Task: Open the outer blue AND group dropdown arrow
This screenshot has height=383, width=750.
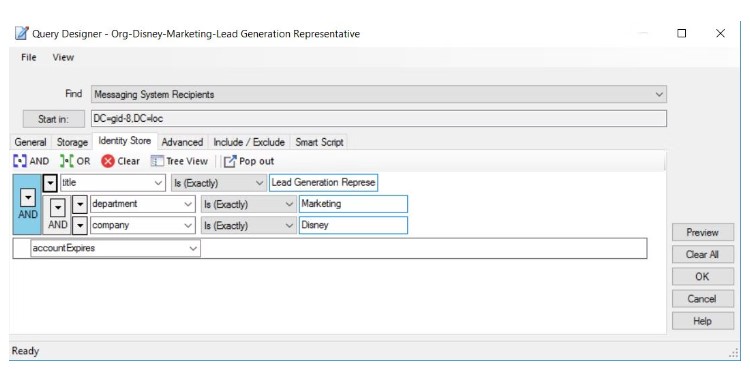Action: (x=28, y=197)
